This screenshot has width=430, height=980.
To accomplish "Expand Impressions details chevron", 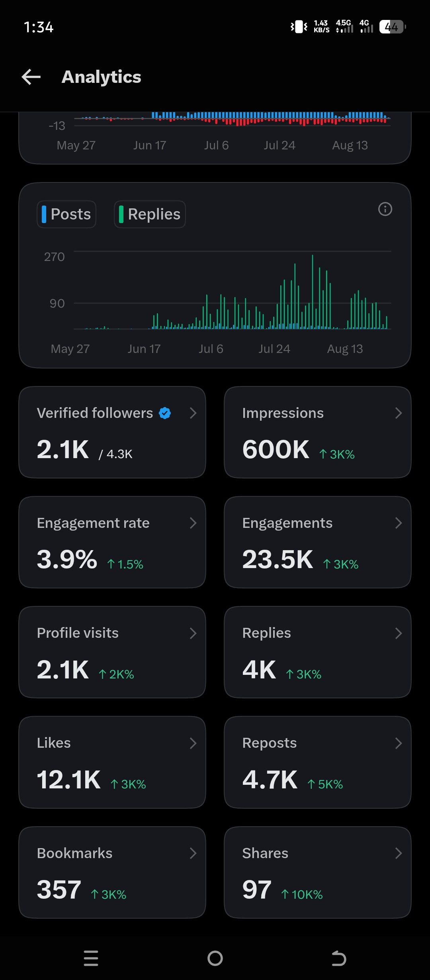I will (399, 413).
